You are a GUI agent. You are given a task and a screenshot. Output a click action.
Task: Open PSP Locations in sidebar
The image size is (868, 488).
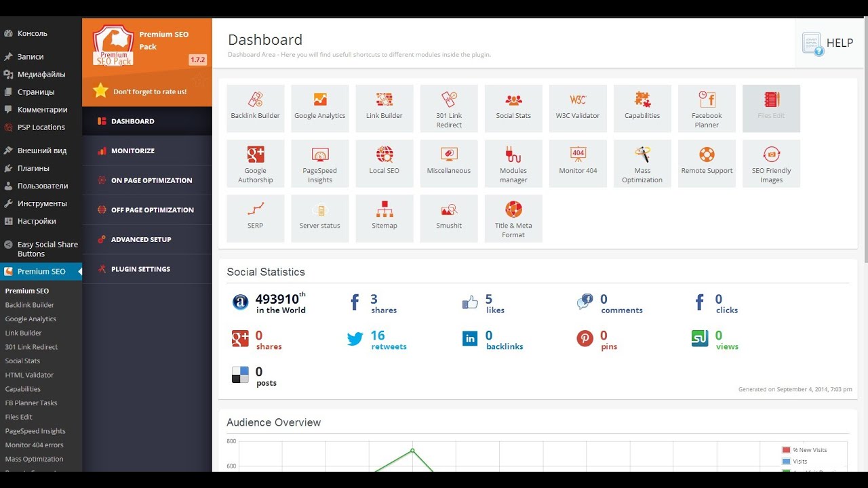[41, 127]
